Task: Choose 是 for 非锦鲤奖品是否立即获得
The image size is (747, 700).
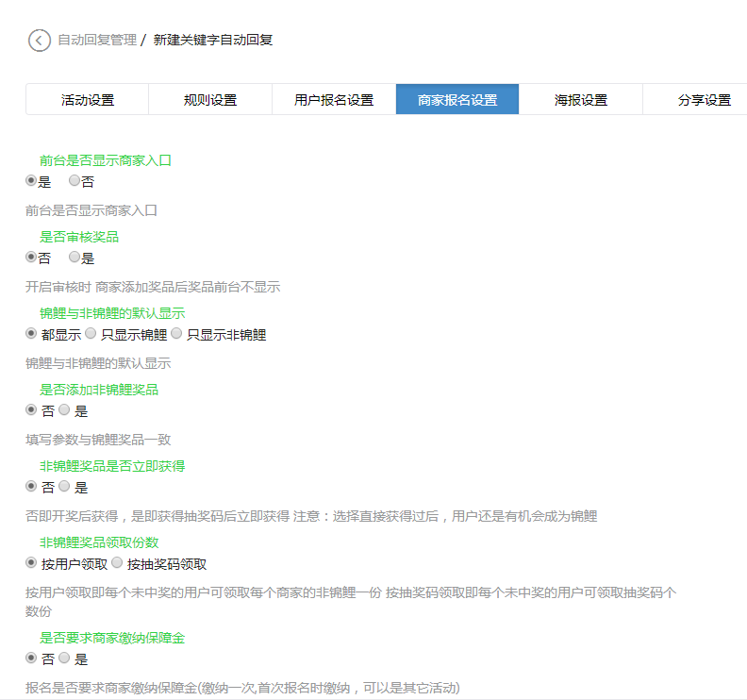Action: (64, 487)
